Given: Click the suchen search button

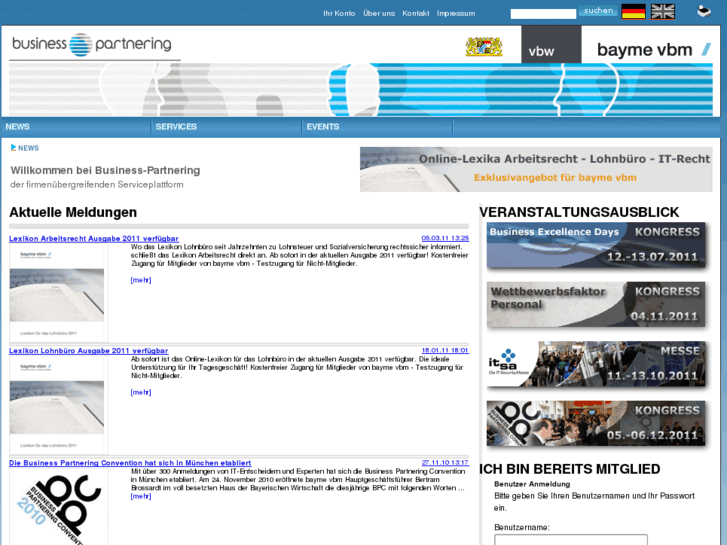Looking at the screenshot, I should tap(598, 11).
